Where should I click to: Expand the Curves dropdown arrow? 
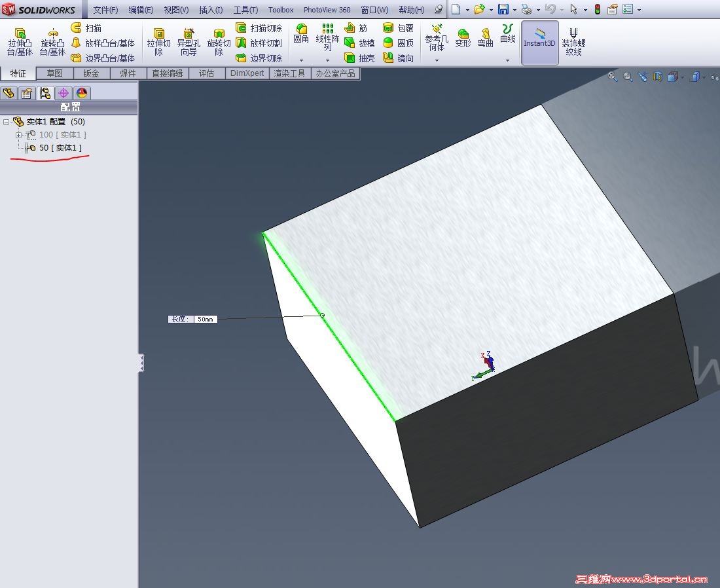tap(507, 60)
